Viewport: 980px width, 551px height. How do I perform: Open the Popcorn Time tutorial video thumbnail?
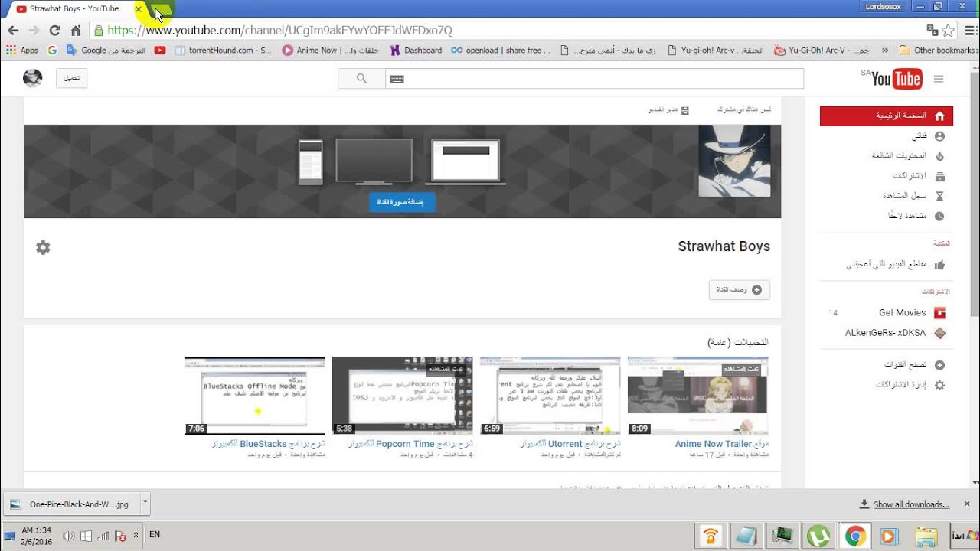[402, 396]
